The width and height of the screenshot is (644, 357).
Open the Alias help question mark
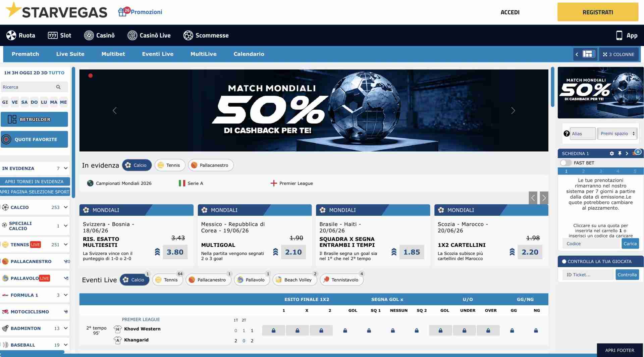[567, 134]
